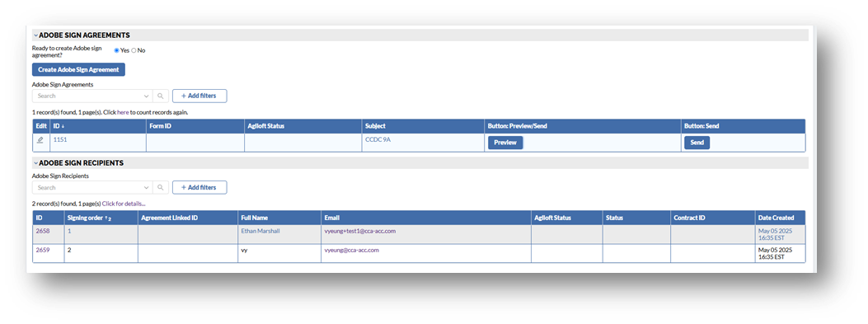Collapse the Adobe Sign Recipients section
868x324 pixels.
pos(35,163)
